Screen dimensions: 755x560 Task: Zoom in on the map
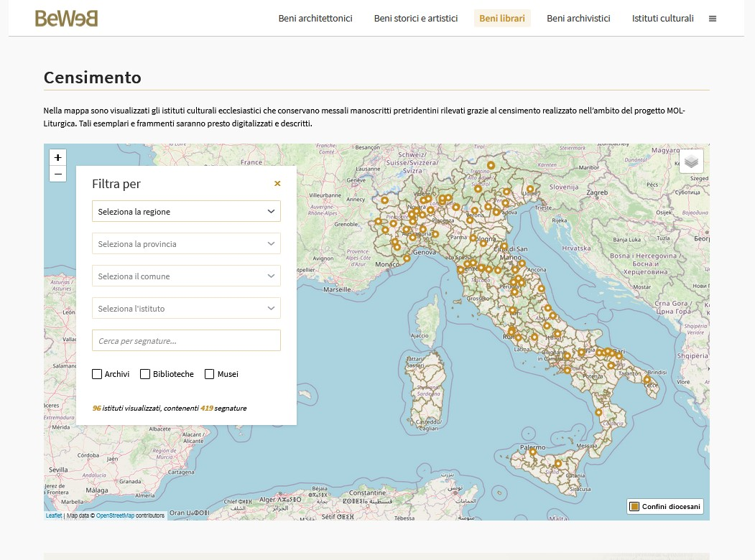coord(57,157)
